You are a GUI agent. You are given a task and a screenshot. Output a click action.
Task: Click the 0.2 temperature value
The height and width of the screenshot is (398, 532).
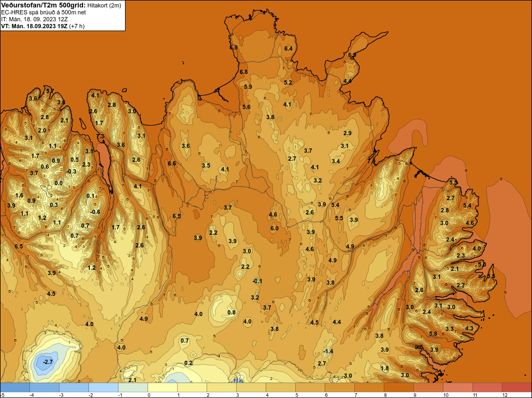point(188,363)
